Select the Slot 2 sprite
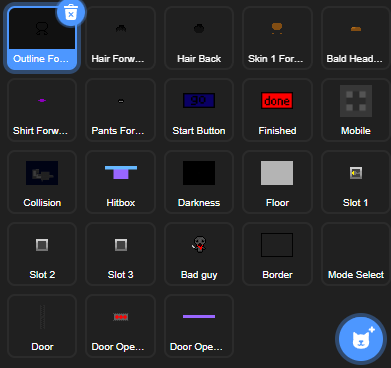Screen dimensions: 391x368 click(x=42, y=254)
